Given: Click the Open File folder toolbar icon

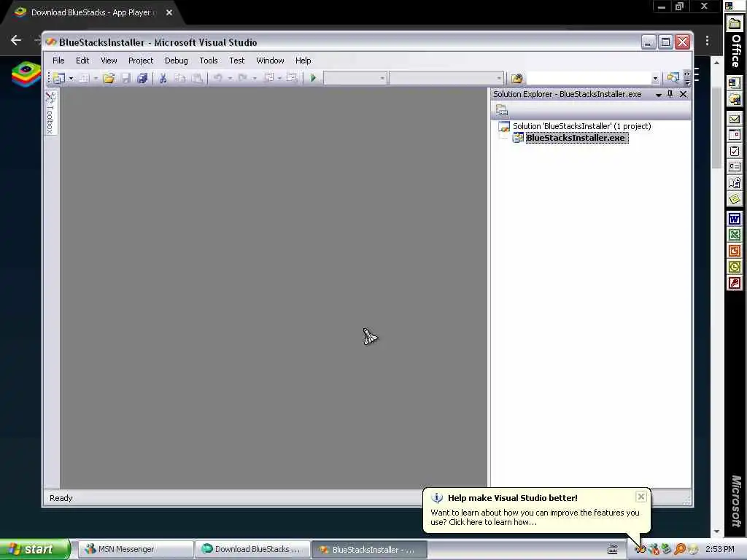Looking at the screenshot, I should click(x=109, y=78).
